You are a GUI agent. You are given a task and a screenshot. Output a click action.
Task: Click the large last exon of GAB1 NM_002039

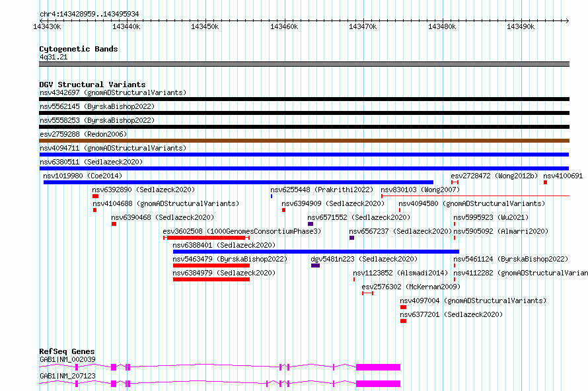(x=378, y=367)
